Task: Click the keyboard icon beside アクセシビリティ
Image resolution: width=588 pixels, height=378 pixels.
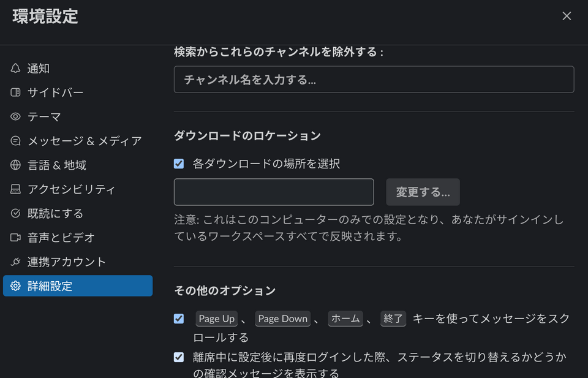Action: point(15,189)
